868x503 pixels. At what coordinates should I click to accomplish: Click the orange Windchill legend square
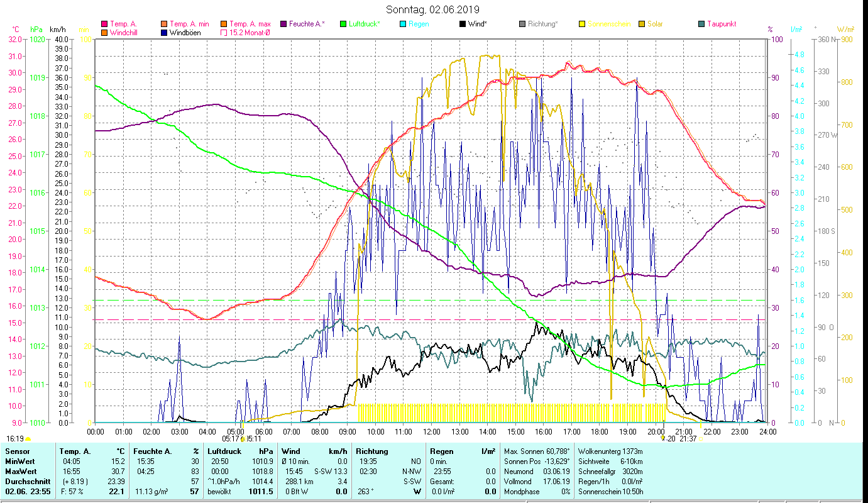click(x=104, y=33)
